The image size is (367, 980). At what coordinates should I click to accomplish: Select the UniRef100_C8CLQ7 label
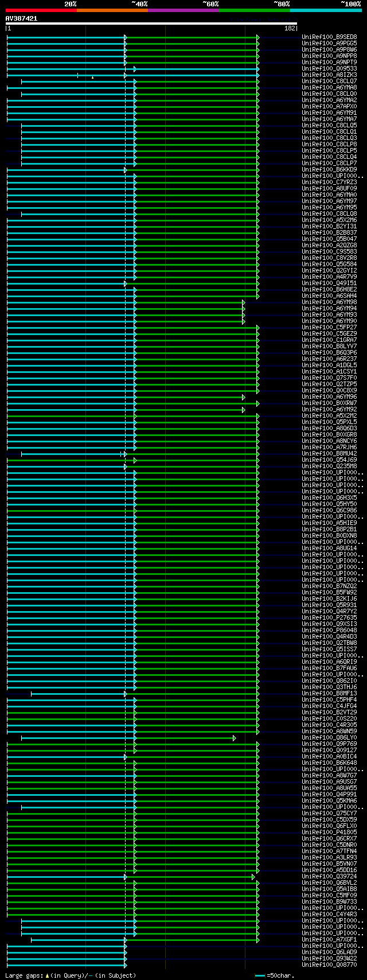(x=329, y=81)
